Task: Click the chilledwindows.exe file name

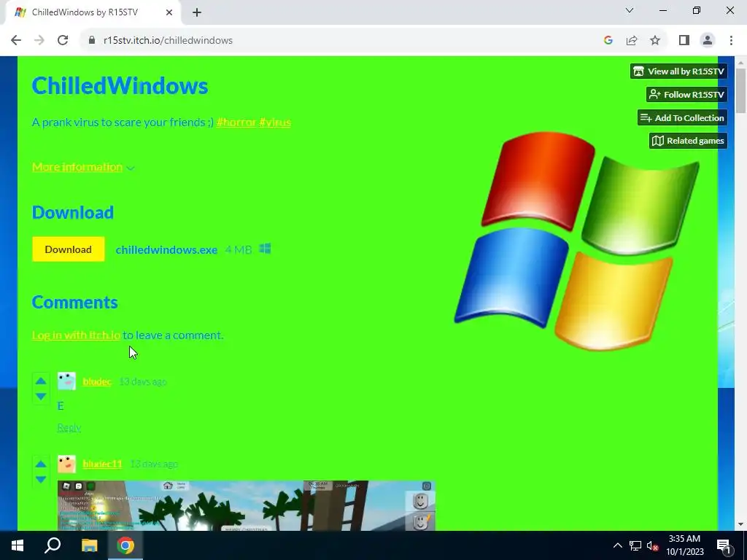Action: pos(166,249)
